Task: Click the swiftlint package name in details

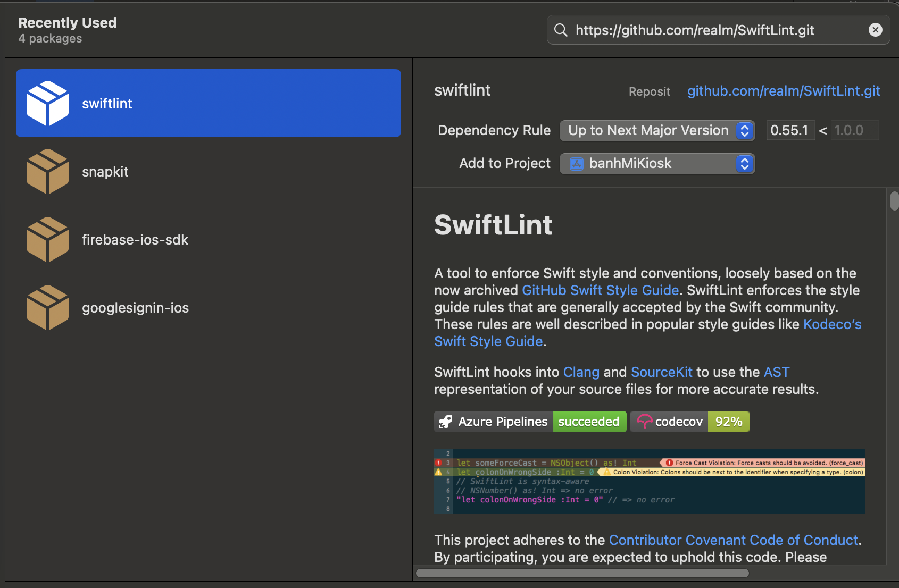Action: tap(462, 90)
